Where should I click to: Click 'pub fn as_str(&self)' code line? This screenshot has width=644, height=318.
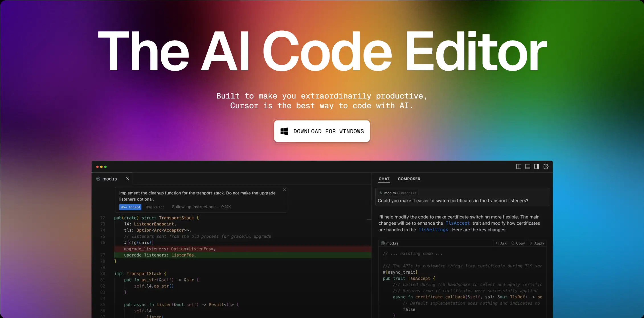161,280
